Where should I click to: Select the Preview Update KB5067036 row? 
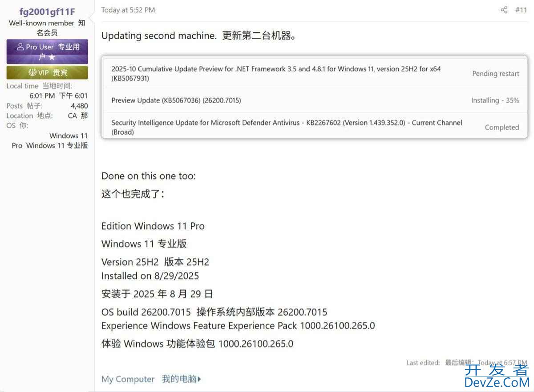(x=315, y=100)
